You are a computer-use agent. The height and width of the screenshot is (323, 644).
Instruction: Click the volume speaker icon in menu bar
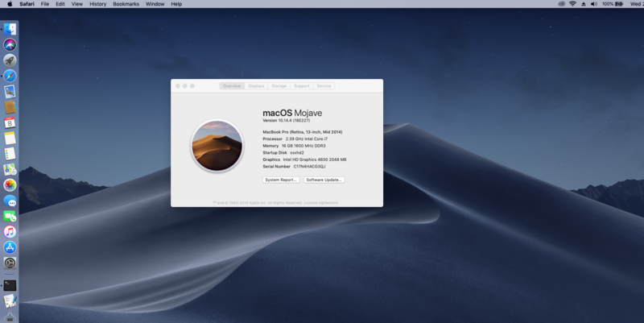point(594,4)
